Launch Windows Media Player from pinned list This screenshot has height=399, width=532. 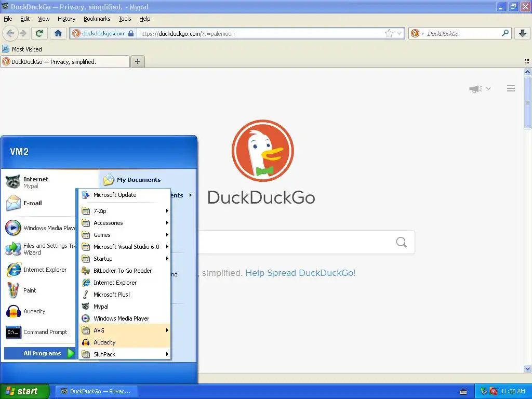(x=41, y=228)
